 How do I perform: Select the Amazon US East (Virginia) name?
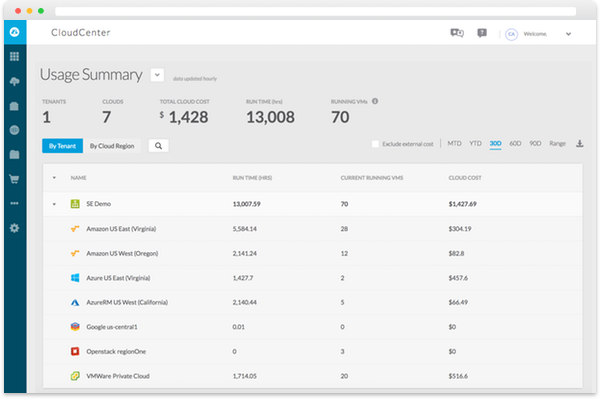[121, 229]
